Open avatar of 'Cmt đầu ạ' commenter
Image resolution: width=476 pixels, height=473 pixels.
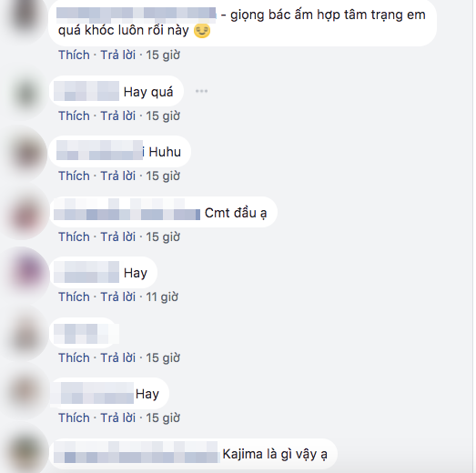25,216
